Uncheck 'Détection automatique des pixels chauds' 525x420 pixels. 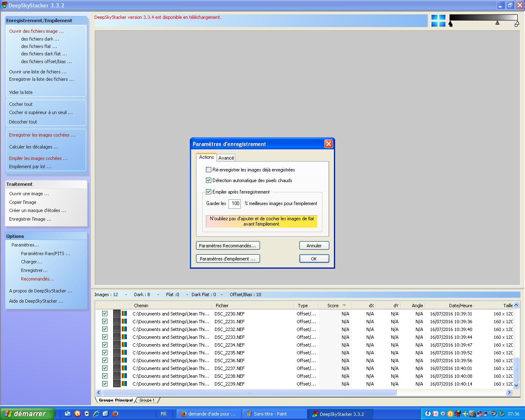click(x=208, y=180)
